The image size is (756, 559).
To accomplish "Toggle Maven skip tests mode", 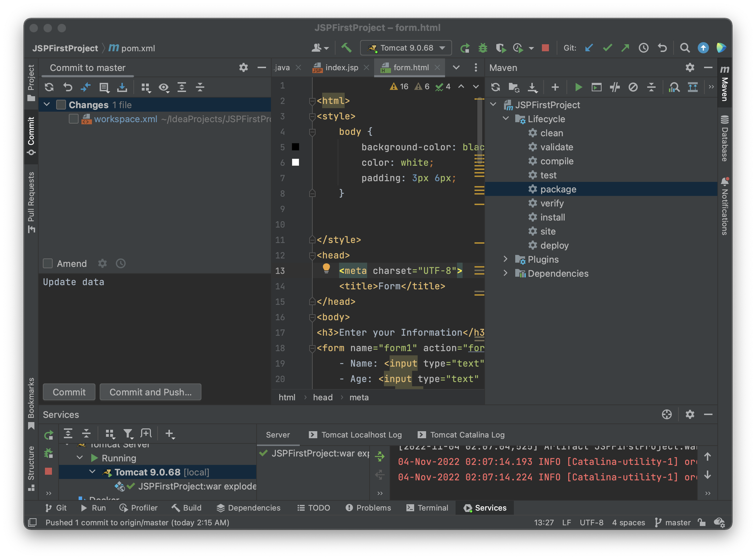I will click(x=633, y=87).
